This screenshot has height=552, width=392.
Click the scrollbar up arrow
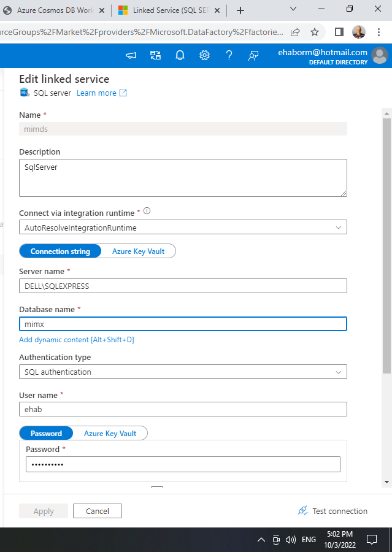tap(386, 113)
